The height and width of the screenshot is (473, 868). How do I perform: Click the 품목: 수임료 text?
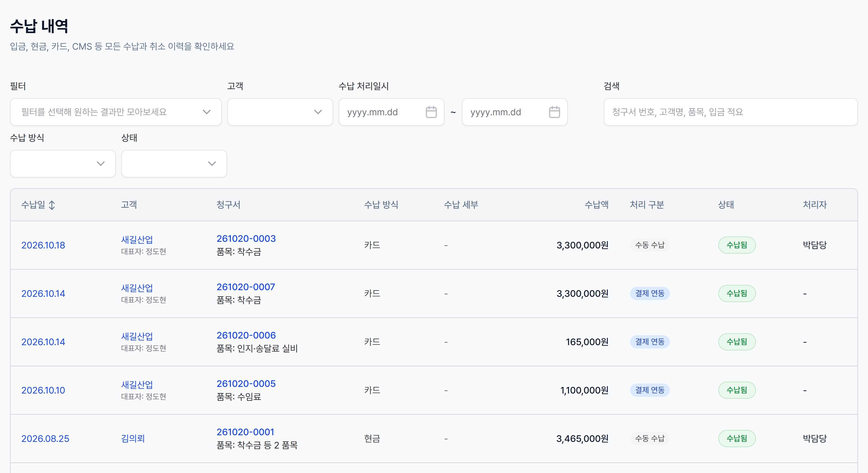[x=239, y=397]
